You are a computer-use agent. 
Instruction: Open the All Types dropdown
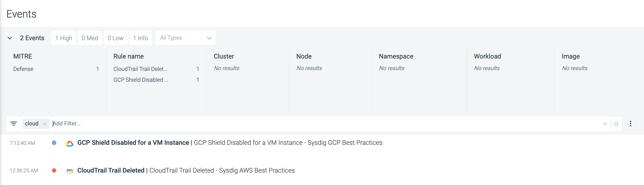185,38
